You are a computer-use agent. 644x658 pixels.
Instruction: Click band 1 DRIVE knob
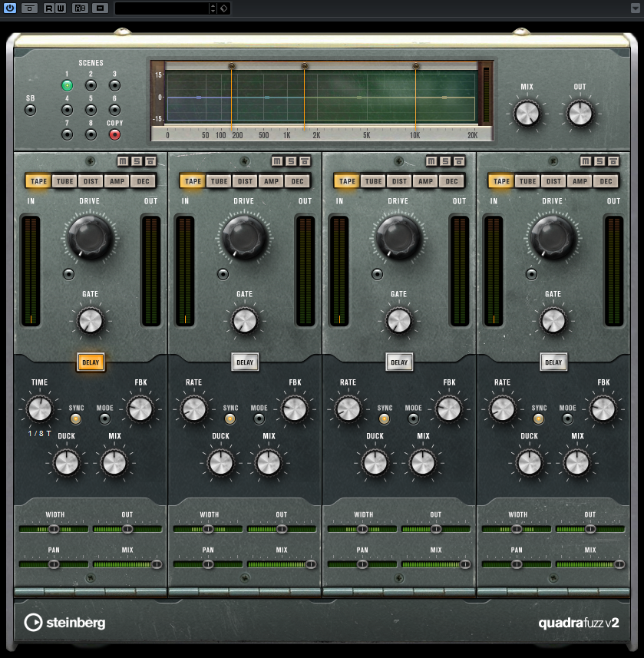91,237
